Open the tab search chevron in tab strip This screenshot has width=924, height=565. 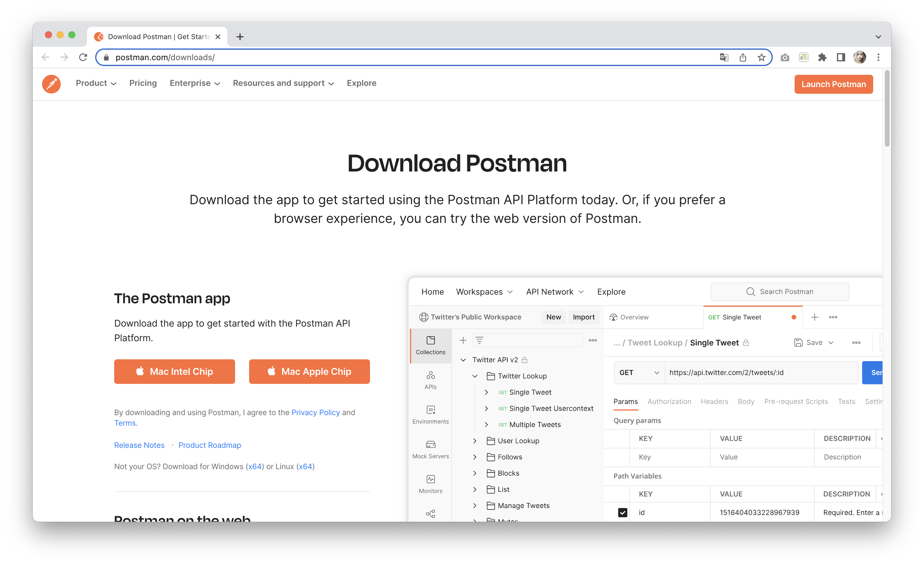click(878, 37)
